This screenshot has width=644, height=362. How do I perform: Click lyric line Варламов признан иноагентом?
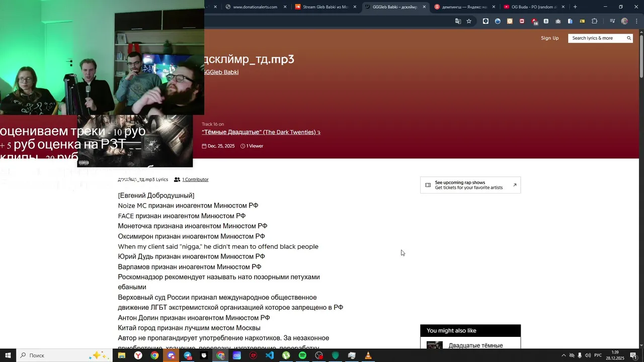[190, 267]
